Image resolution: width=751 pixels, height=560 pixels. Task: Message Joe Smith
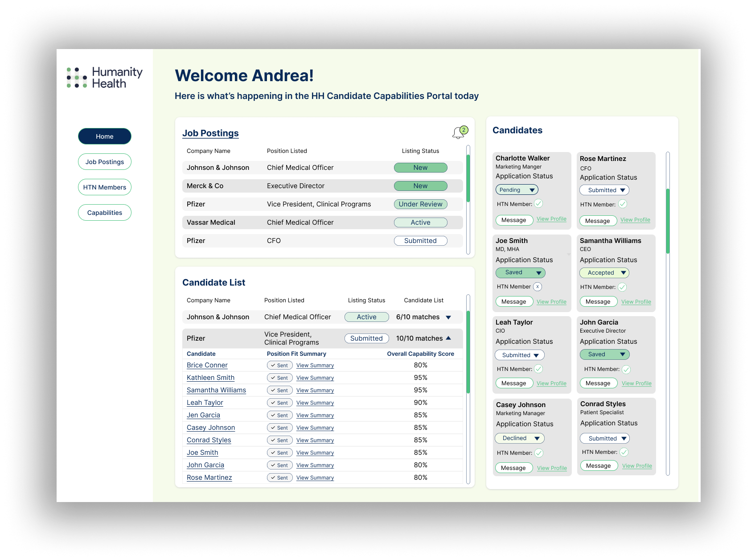[514, 301]
